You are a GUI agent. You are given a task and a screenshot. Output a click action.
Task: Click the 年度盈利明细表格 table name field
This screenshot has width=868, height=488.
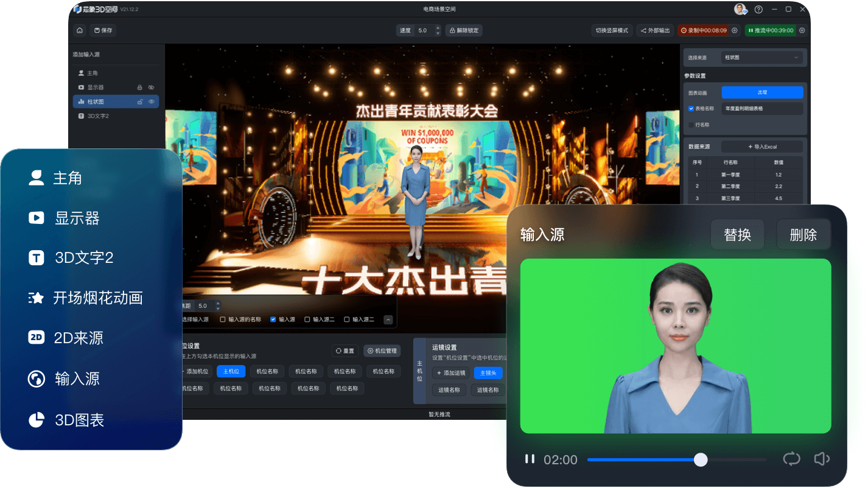pyautogui.click(x=762, y=108)
